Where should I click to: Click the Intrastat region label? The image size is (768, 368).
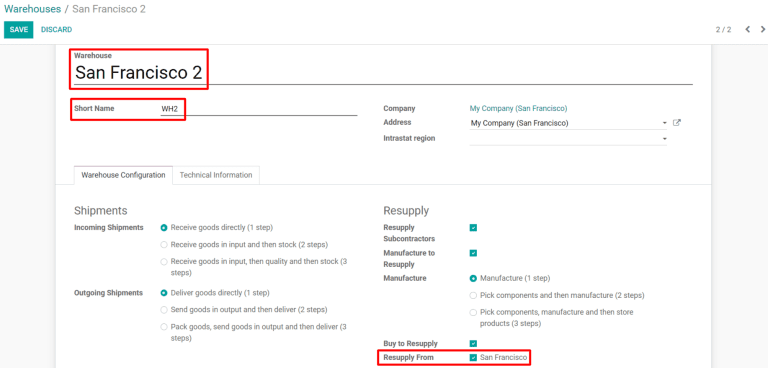[x=409, y=139]
